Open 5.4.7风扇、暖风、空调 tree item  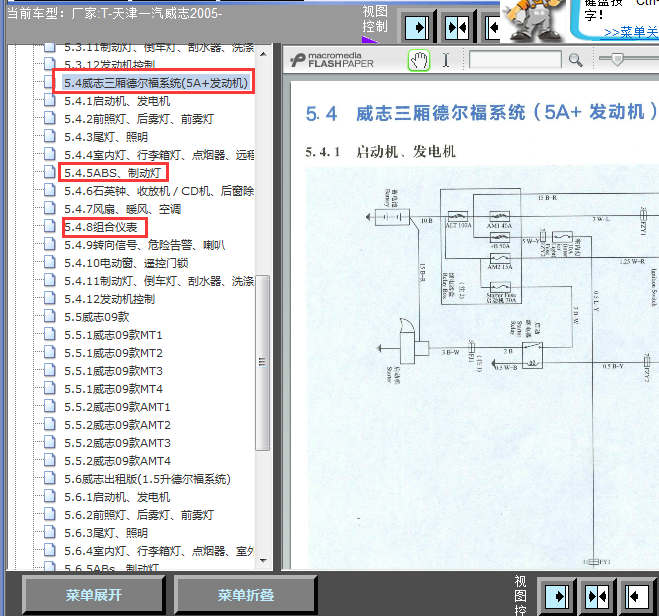coord(122,209)
